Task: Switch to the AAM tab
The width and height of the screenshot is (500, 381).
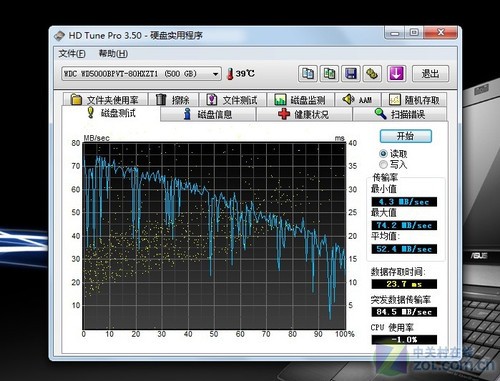Action: click(x=358, y=100)
